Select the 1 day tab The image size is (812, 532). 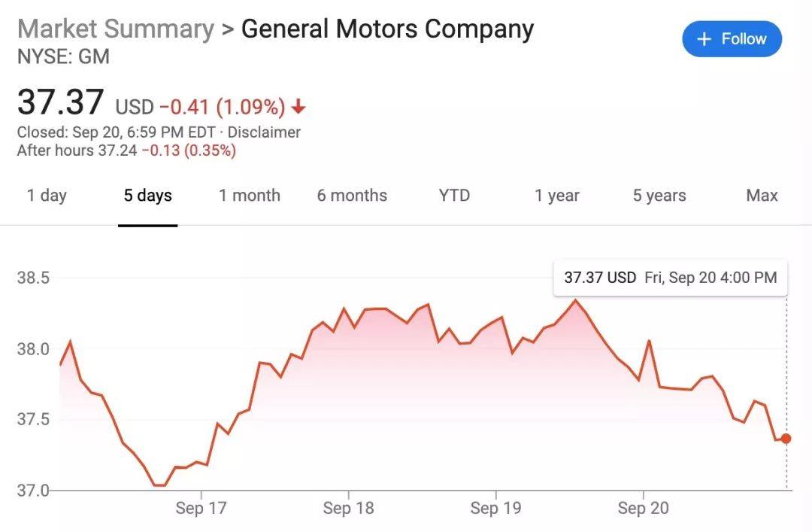click(47, 196)
